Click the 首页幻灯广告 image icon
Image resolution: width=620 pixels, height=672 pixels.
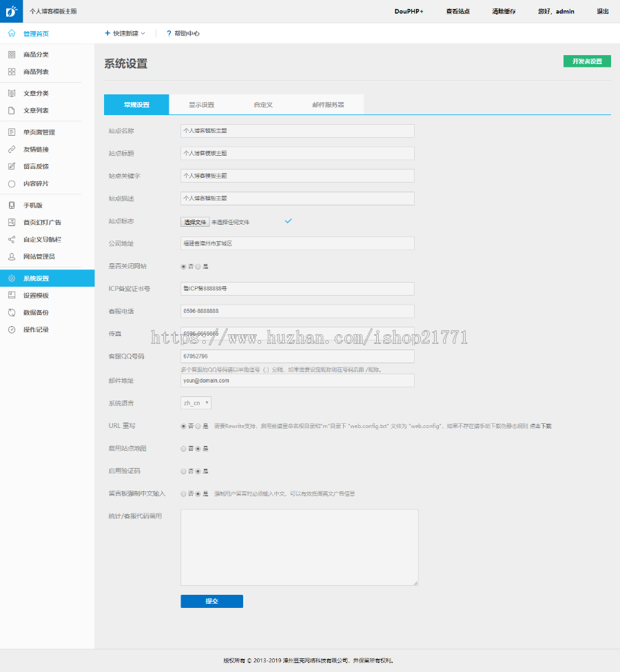pos(12,223)
